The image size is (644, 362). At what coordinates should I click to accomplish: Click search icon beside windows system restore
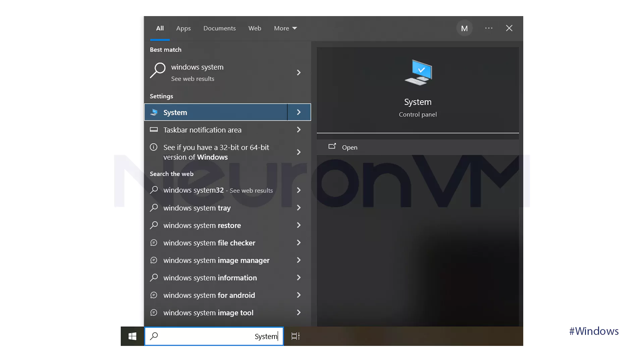coord(154,225)
